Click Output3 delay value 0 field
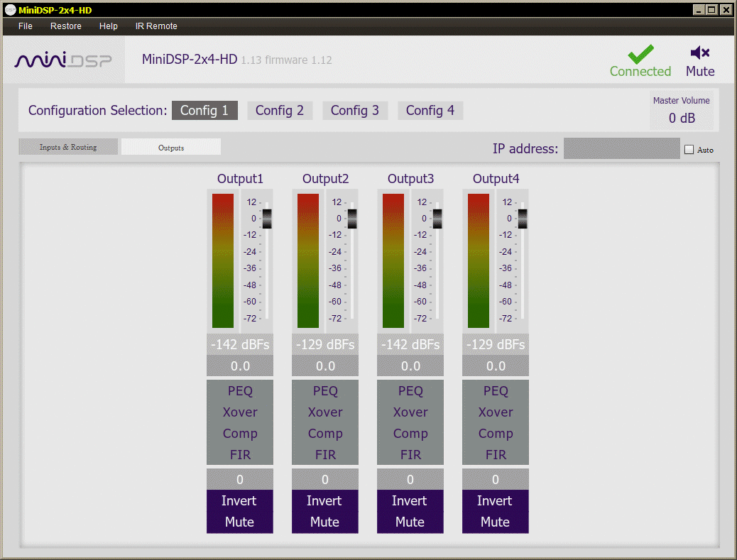The height and width of the screenshot is (560, 737). click(x=410, y=479)
